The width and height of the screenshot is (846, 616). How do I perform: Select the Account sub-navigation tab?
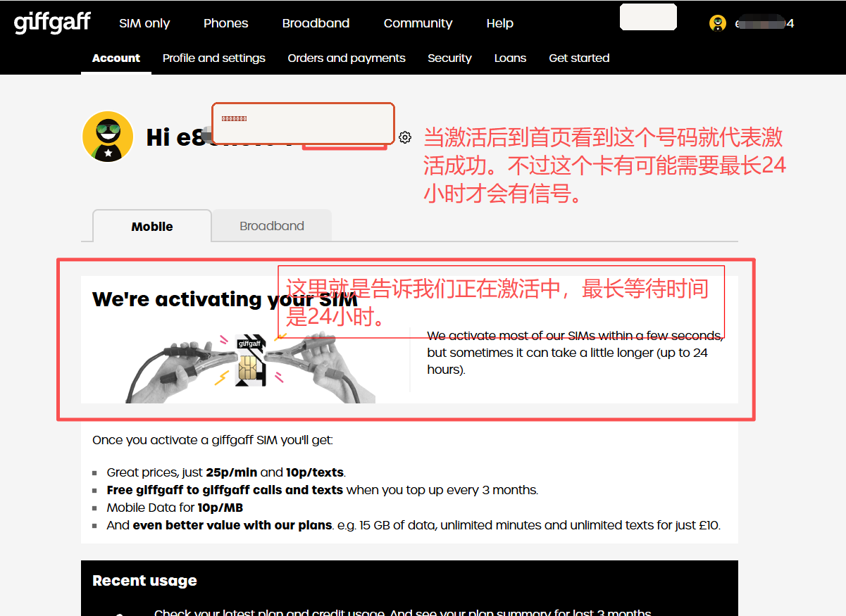(x=116, y=58)
